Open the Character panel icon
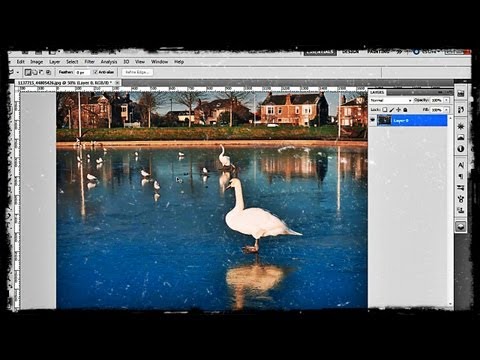480x360 pixels. tap(461, 165)
